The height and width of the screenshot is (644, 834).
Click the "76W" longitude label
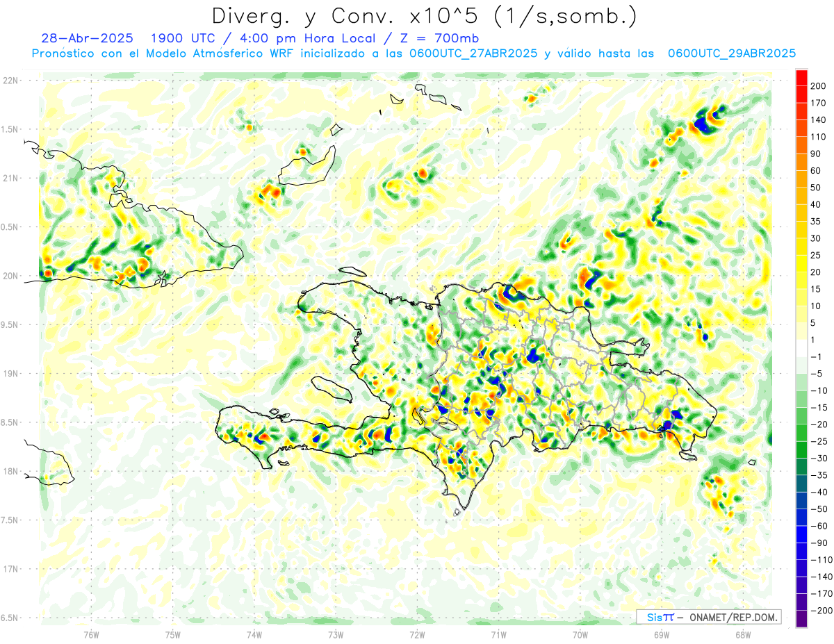click(91, 634)
